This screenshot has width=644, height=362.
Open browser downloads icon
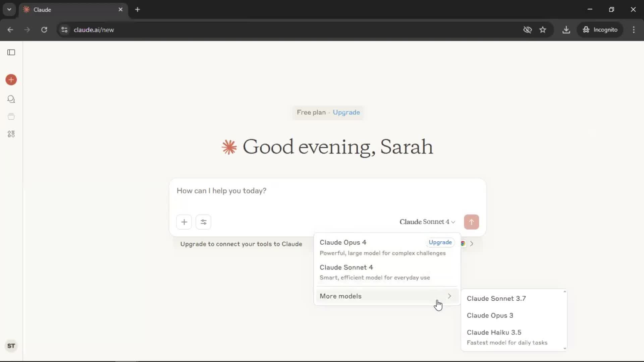click(x=566, y=30)
